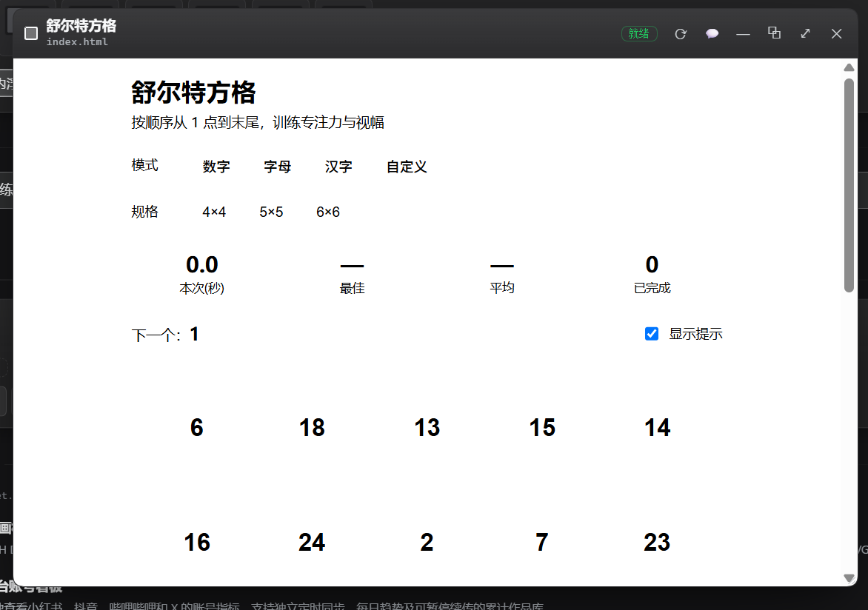Select the 数字 mode

[216, 167]
